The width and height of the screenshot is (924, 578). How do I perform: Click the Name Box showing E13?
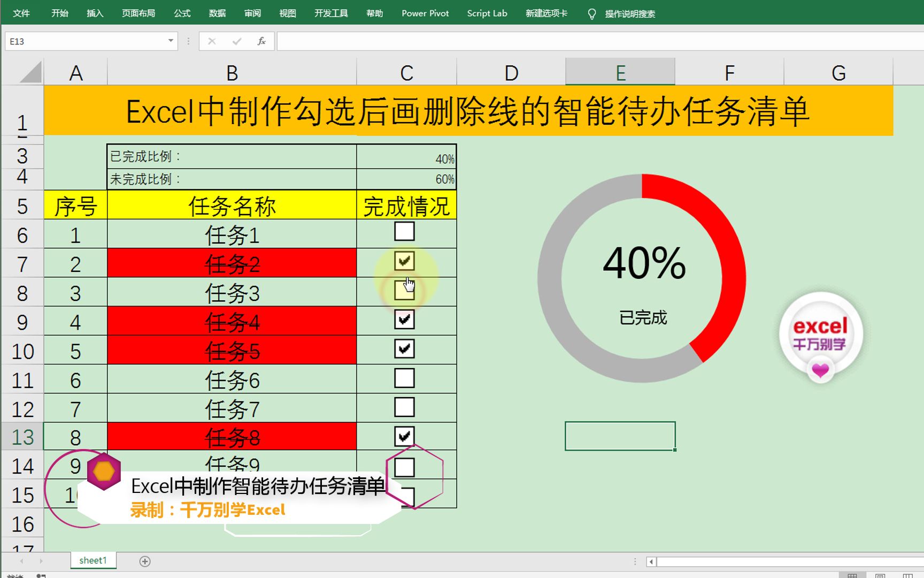86,41
